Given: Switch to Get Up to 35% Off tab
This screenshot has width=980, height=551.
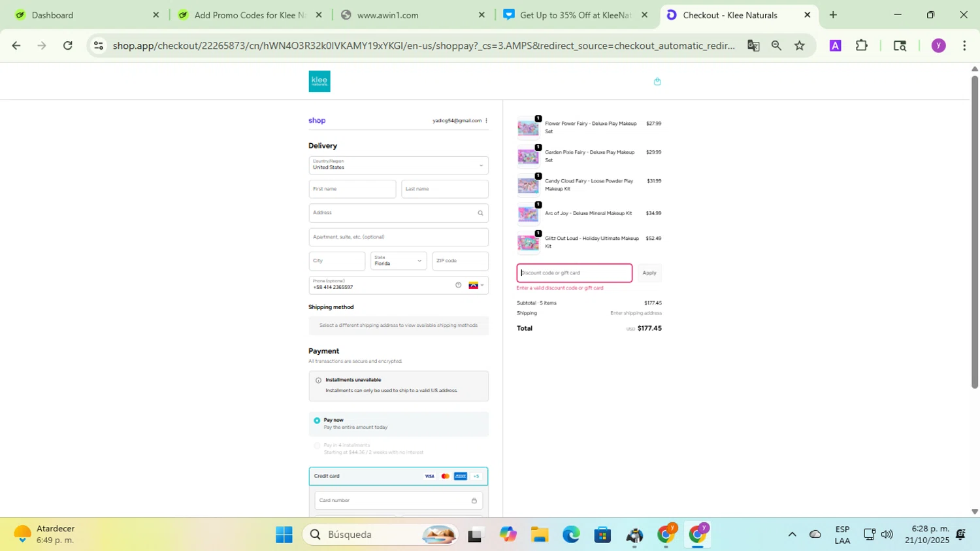Looking at the screenshot, I should click(575, 15).
